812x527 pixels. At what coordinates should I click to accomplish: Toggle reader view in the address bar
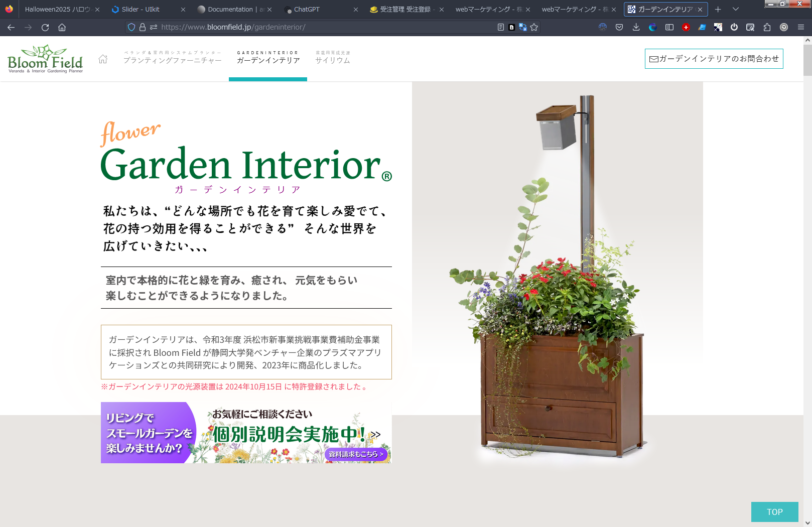(x=500, y=27)
